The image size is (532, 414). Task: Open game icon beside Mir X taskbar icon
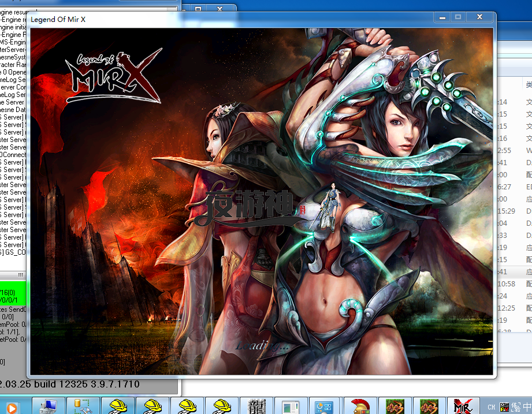[x=429, y=406]
